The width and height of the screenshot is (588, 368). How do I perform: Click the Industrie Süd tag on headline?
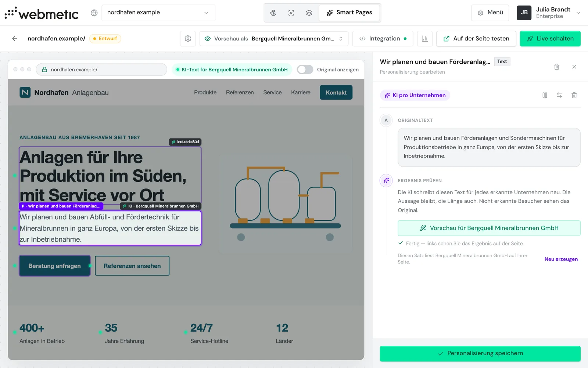[185, 142]
